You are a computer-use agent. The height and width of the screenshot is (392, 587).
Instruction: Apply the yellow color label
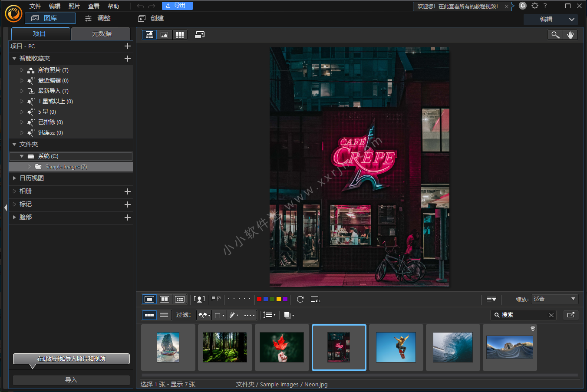coord(279,299)
